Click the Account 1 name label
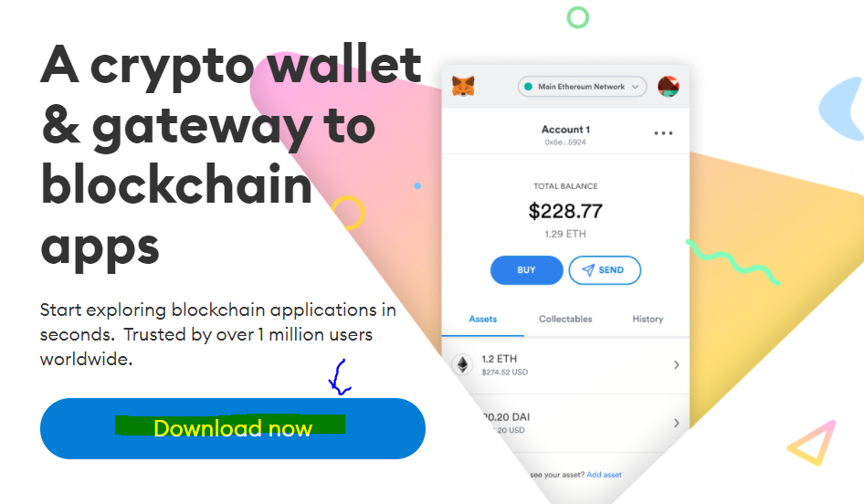This screenshot has height=504, width=864. (565, 130)
